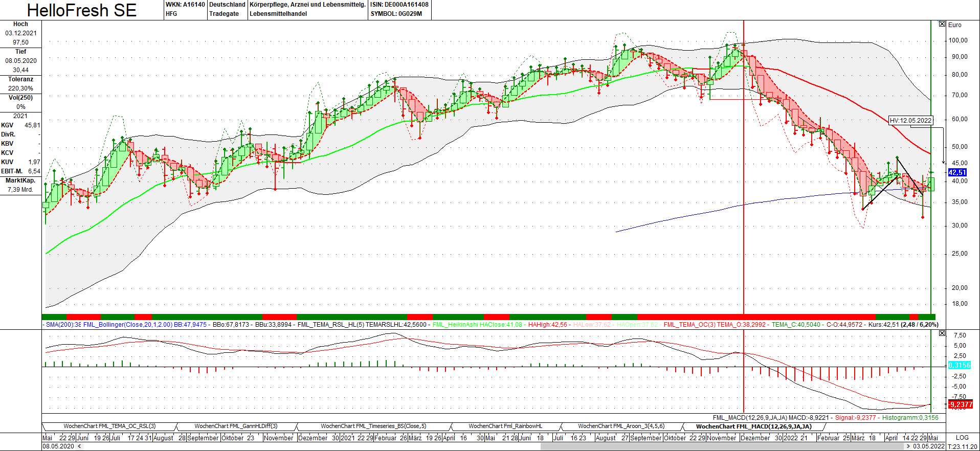Click the Lebensmittelhandel industry label
The width and height of the screenshot is (980, 451).
coord(278,14)
